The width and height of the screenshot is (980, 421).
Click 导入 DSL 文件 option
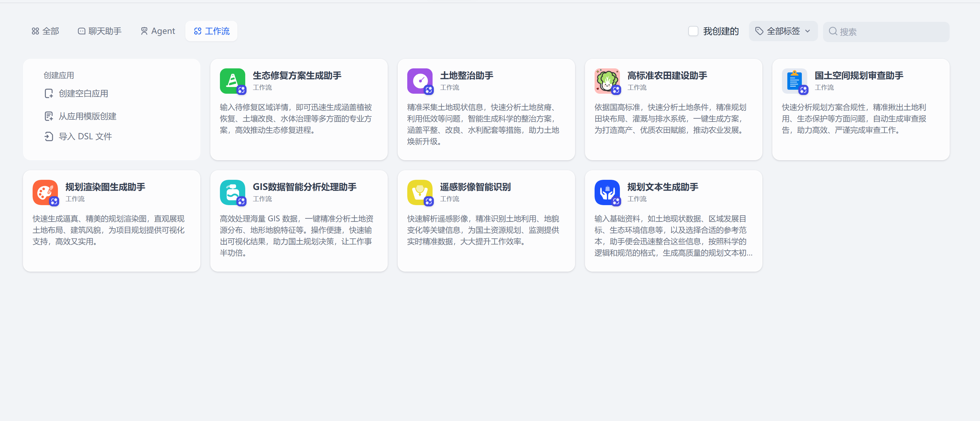(x=84, y=136)
